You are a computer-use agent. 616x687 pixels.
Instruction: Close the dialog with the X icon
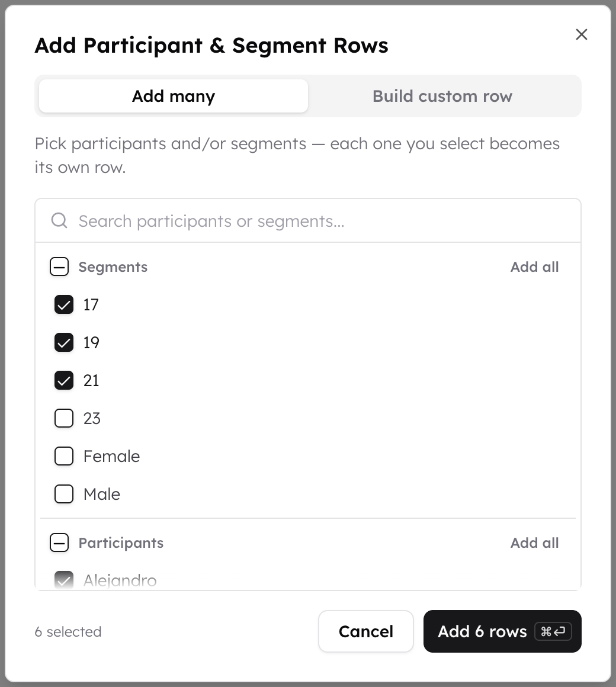pyautogui.click(x=582, y=34)
